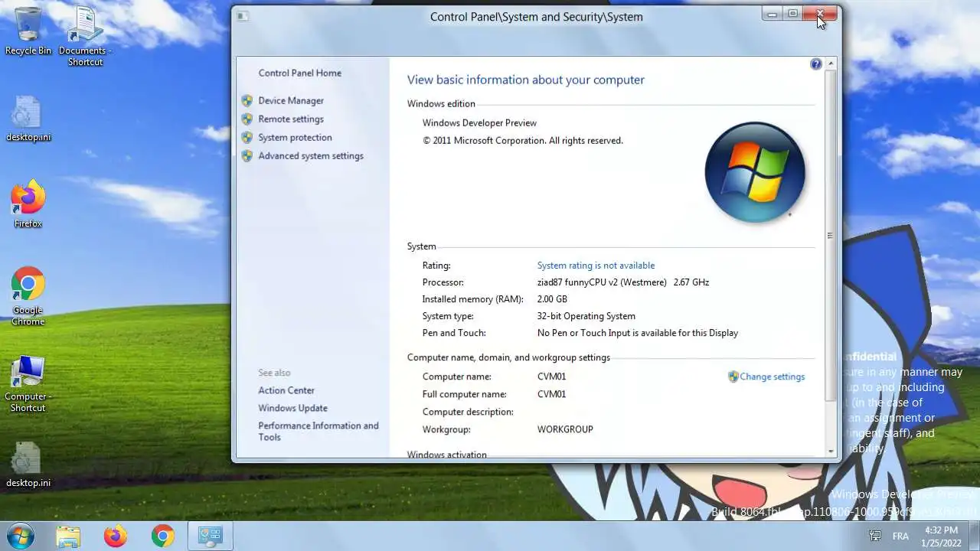980x551 pixels.
Task: Click processor value 'ziad87 funnyCPU v2 (Westmere)'
Action: click(x=602, y=282)
